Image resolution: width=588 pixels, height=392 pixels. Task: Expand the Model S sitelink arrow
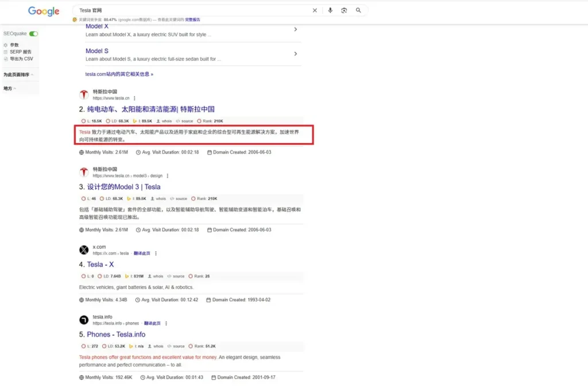click(x=295, y=54)
